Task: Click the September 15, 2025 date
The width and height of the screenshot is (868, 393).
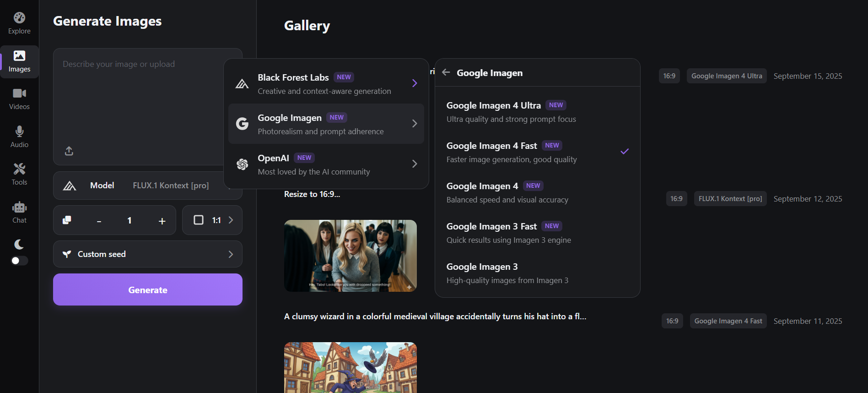Action: [808, 76]
